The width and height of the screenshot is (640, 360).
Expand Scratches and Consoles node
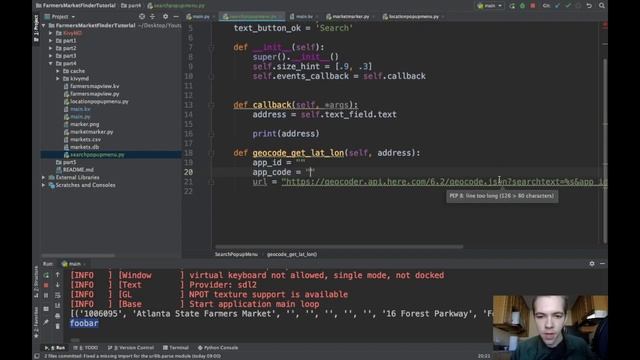(x=44, y=185)
